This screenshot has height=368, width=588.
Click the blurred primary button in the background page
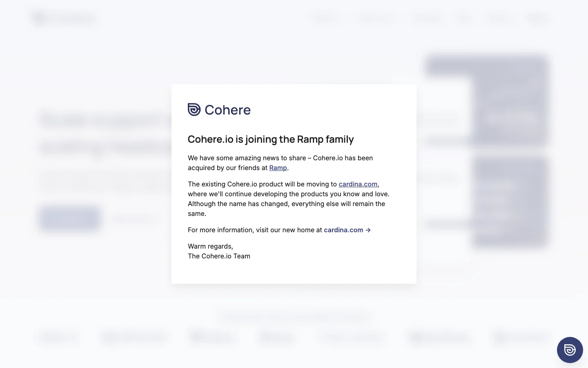click(70, 218)
